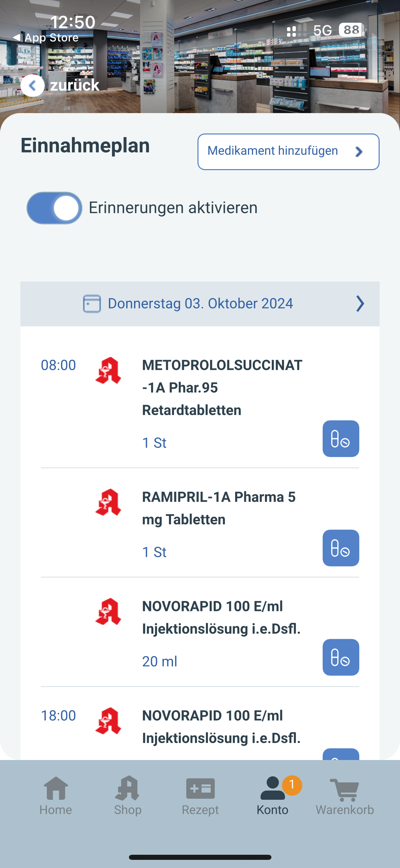
Task: Open the Warenkorb tab
Action: (344, 795)
